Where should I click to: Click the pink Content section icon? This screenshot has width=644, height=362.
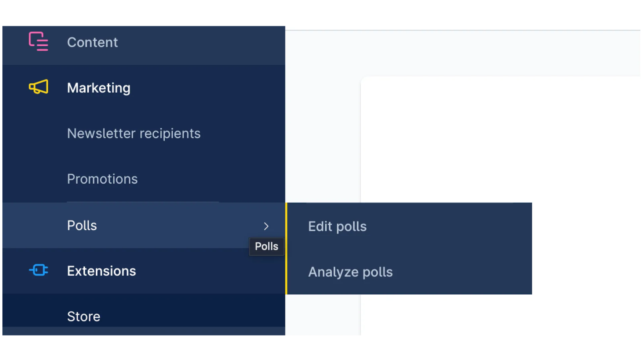point(38,42)
